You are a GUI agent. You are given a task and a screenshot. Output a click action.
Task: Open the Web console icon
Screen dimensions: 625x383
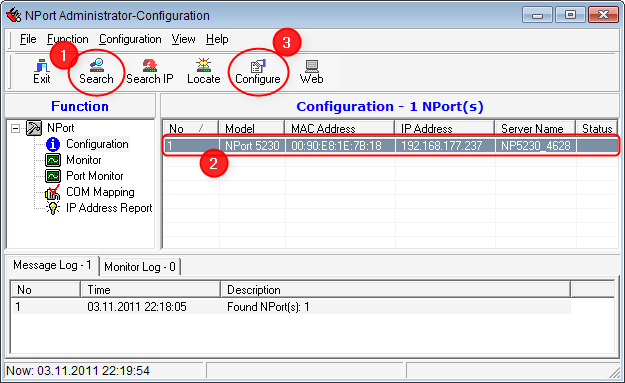click(311, 72)
